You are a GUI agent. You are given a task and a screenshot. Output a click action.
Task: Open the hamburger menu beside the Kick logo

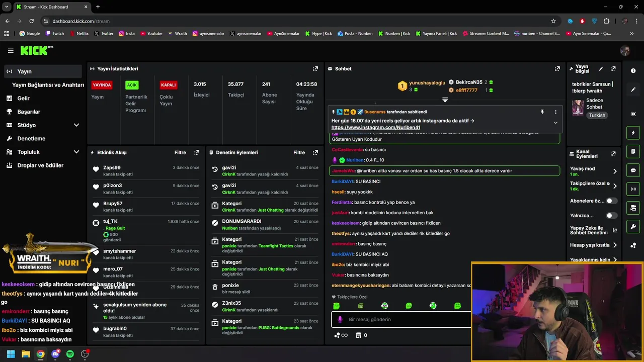[x=11, y=51]
